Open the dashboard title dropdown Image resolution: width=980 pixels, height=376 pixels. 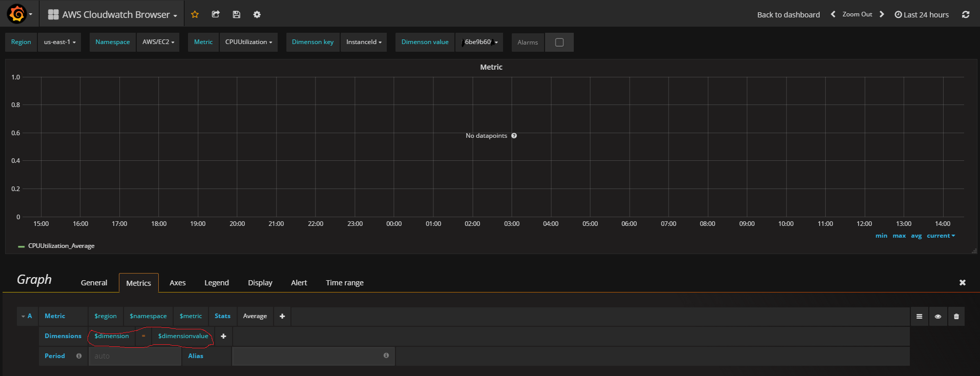(x=113, y=14)
